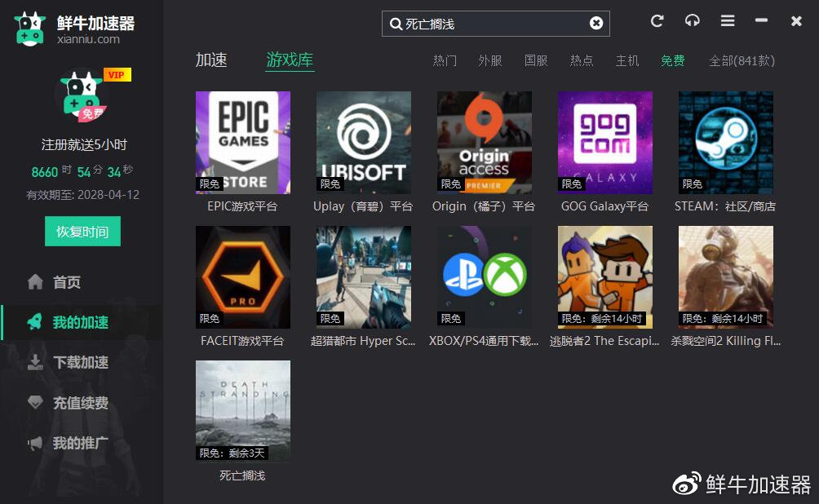Click the Uplay（育碧）平台 label
819x504 pixels.
click(363, 206)
